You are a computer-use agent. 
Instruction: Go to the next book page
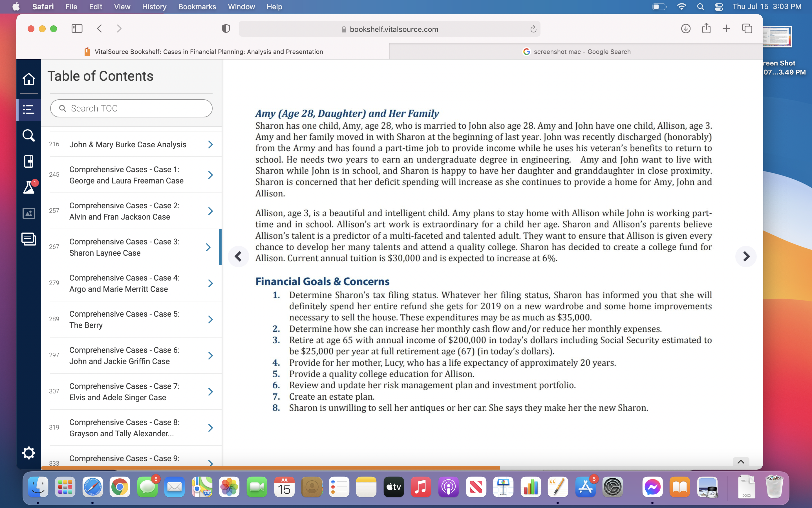745,256
